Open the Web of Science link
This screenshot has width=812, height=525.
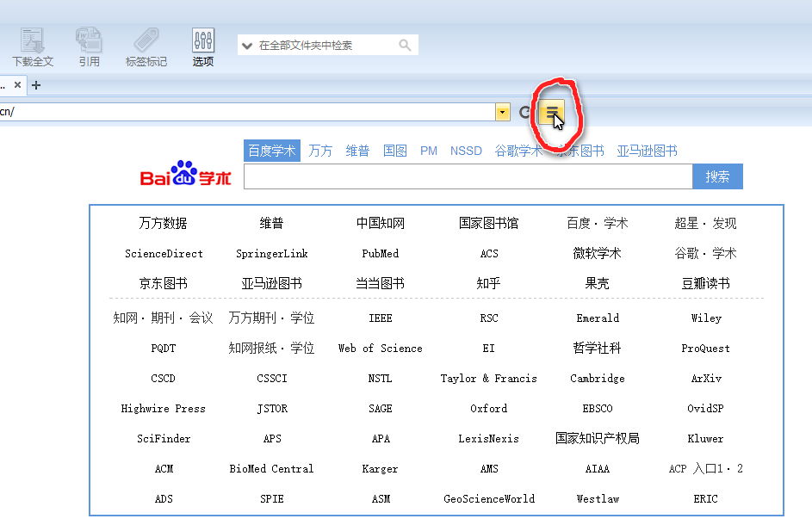380,349
